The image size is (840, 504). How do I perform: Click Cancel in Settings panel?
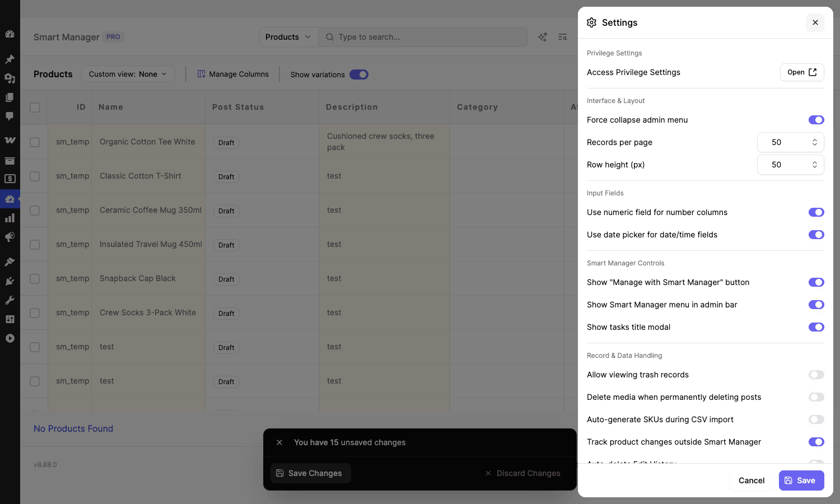point(752,480)
